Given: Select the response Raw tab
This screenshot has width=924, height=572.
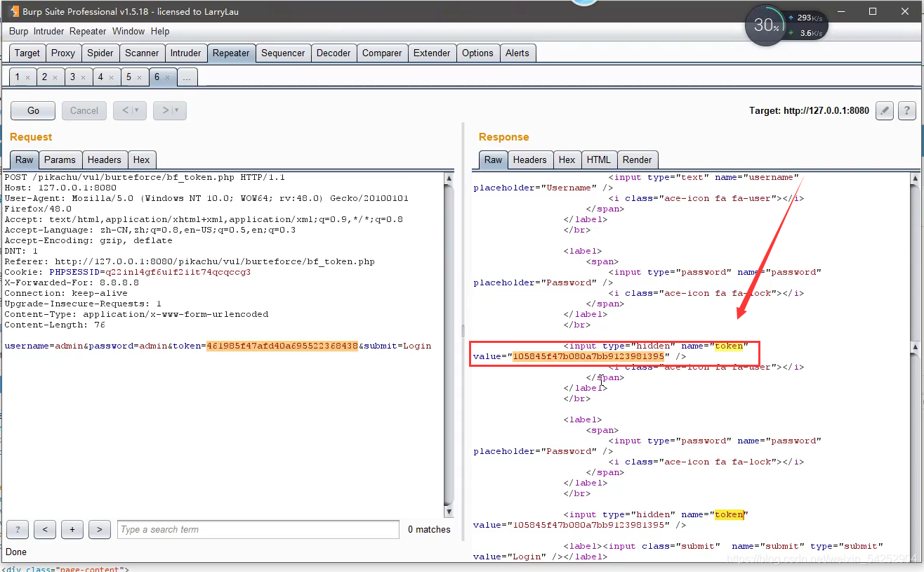Looking at the screenshot, I should [494, 160].
